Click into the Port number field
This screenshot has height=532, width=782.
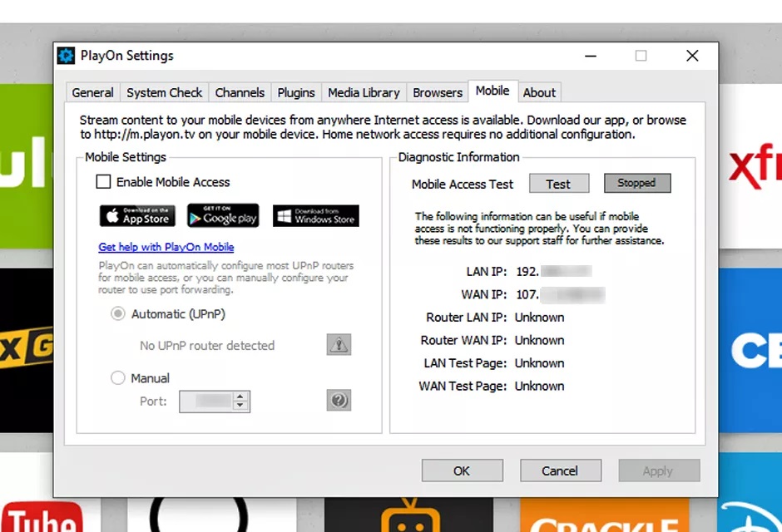(205, 401)
